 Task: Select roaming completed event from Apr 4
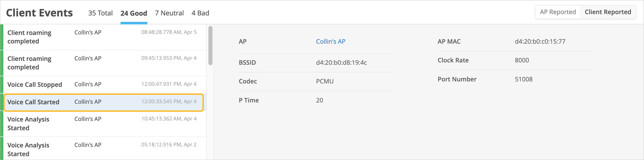pos(29,63)
